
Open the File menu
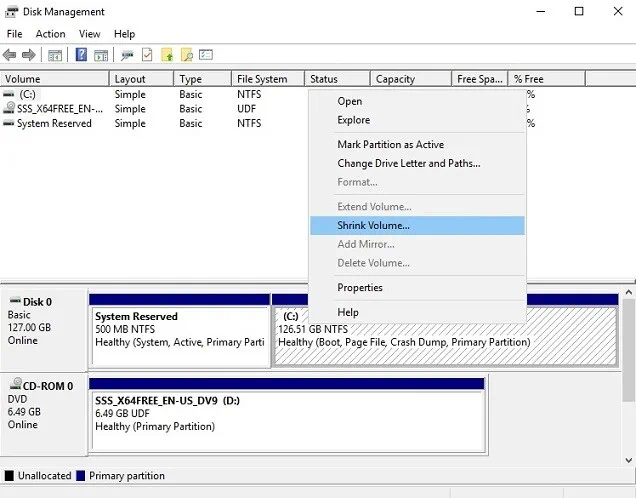14,34
